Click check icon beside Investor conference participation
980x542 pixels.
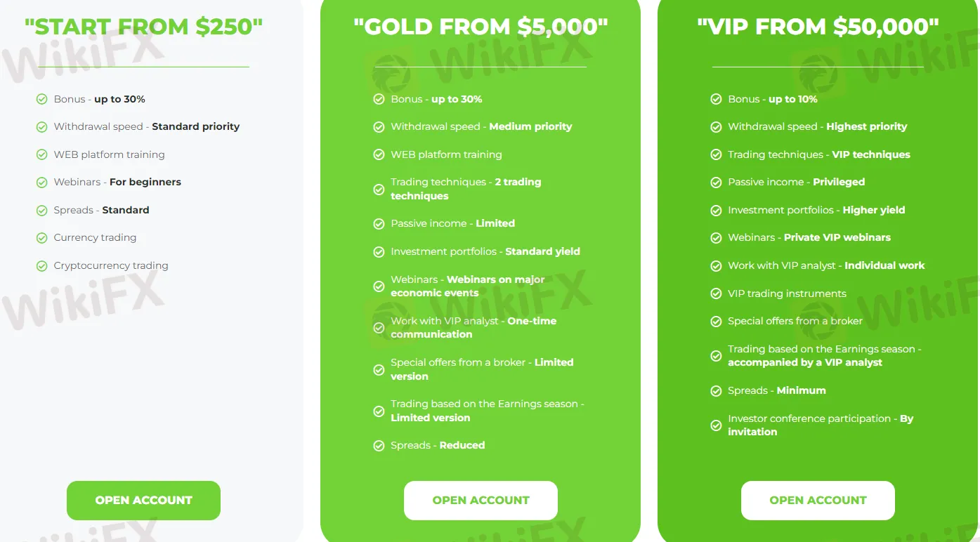tap(716, 425)
